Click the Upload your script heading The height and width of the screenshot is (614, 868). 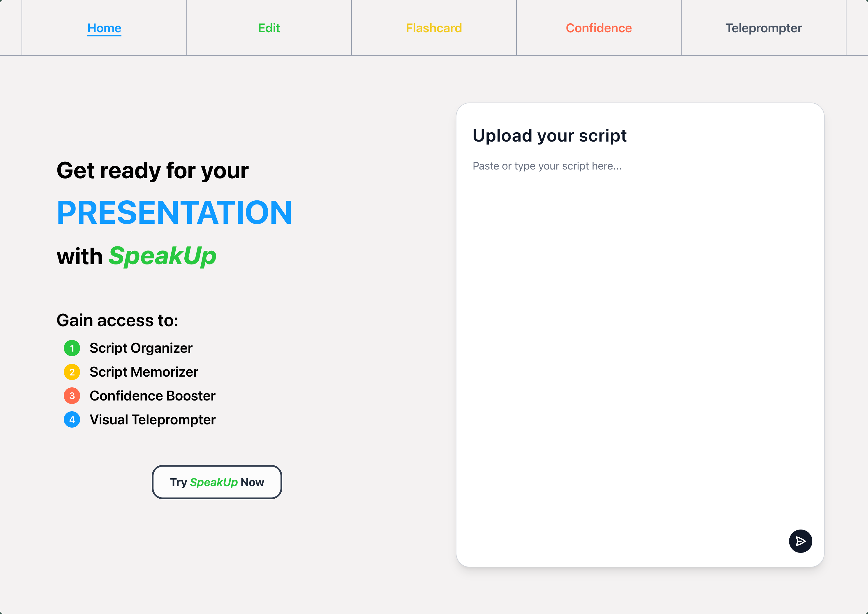click(x=549, y=136)
